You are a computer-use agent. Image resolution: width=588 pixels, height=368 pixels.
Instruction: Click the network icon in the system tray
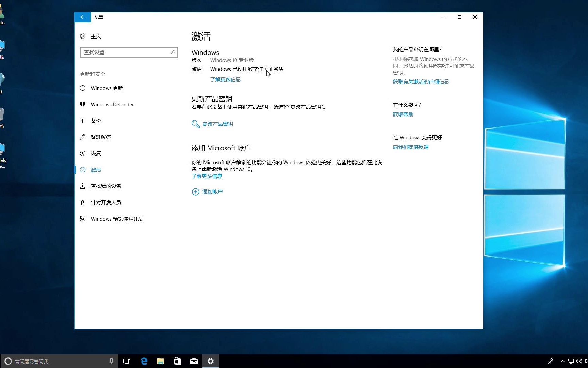pos(572,361)
